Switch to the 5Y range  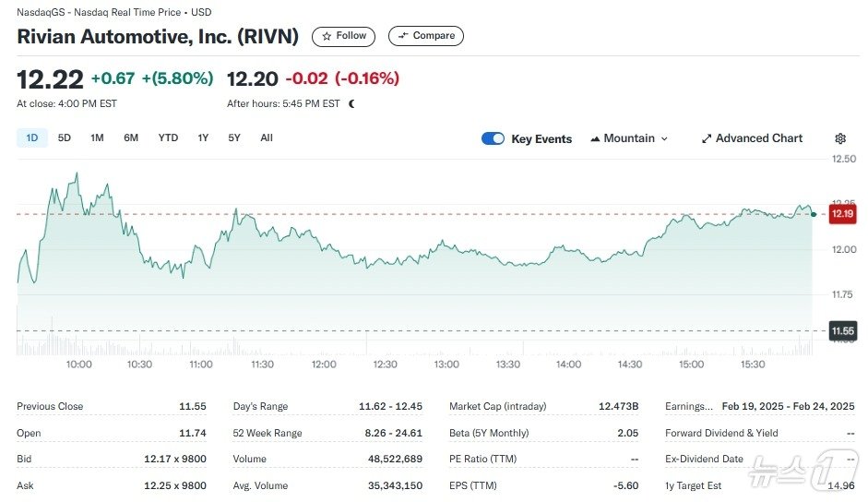coord(234,138)
